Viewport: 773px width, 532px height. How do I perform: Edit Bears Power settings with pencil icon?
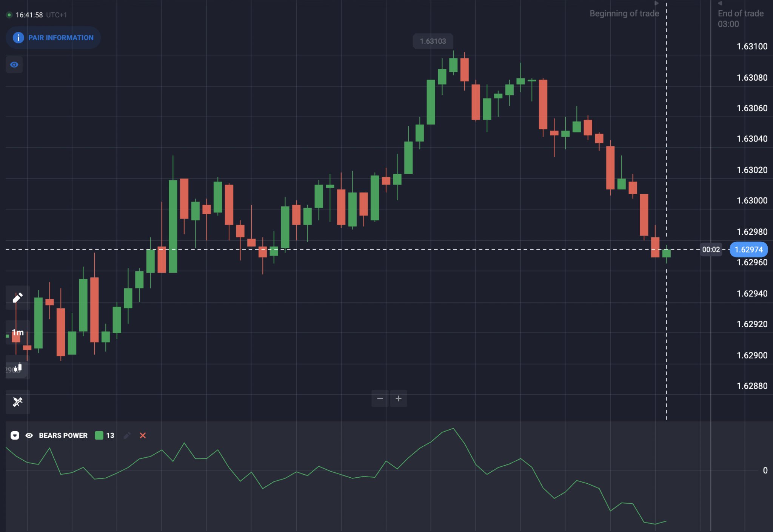coord(127,435)
